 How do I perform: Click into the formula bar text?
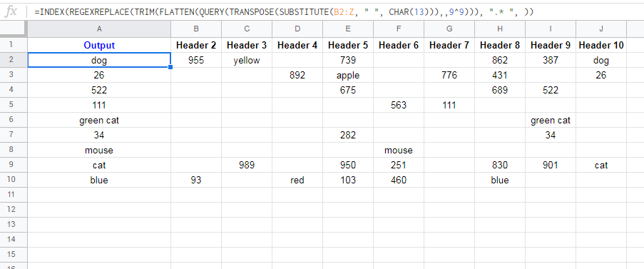284,12
